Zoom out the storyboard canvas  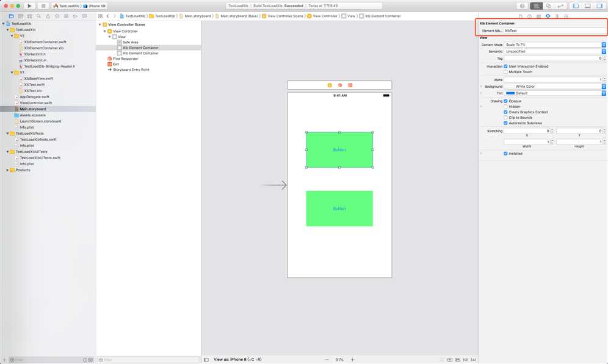327,360
